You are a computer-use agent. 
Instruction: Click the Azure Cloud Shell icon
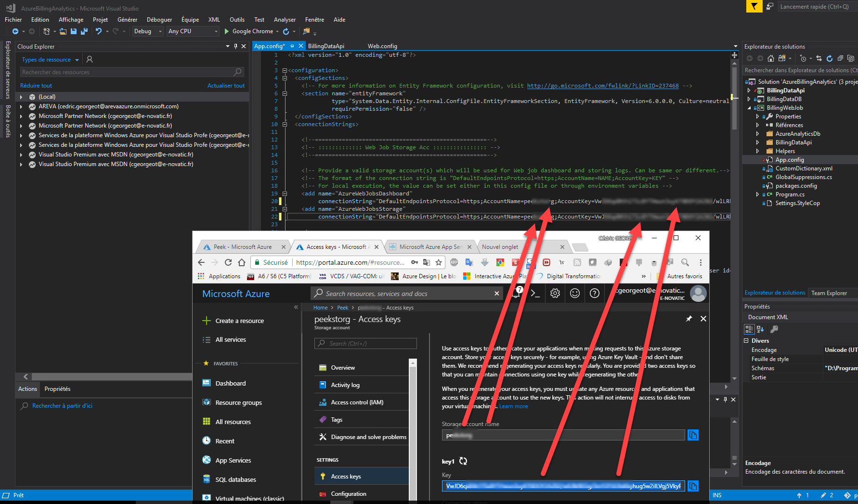point(535,293)
